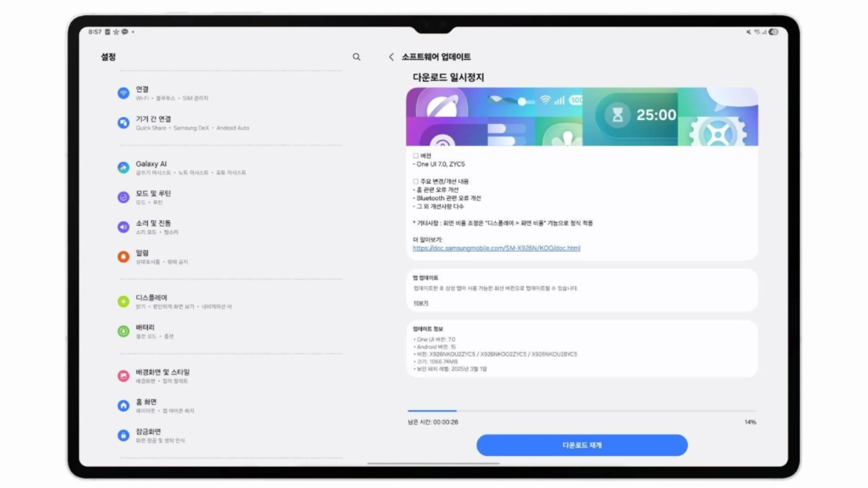Select 모드 및 루틴 settings entry
Screen dimensions: 868x488
[231, 197]
